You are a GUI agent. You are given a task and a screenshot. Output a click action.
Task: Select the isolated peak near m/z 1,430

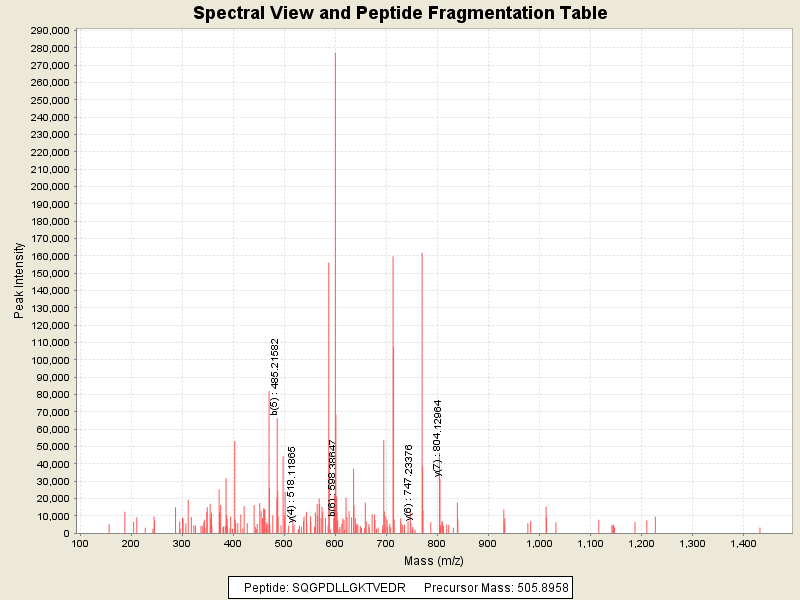pos(760,529)
